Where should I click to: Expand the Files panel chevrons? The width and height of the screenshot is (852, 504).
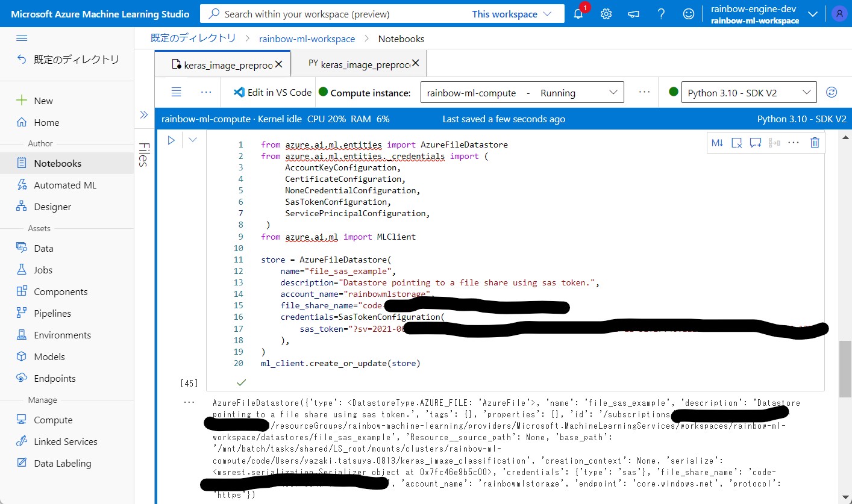tap(144, 114)
